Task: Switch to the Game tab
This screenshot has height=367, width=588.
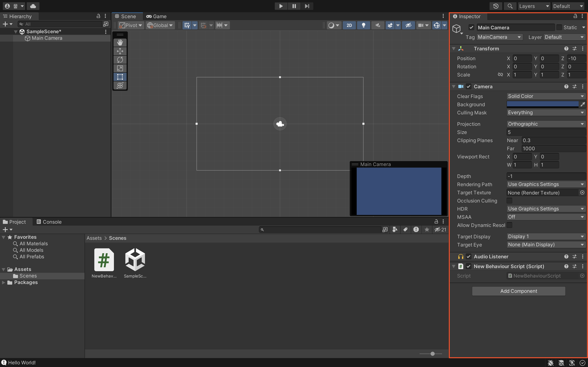Action: click(x=156, y=17)
